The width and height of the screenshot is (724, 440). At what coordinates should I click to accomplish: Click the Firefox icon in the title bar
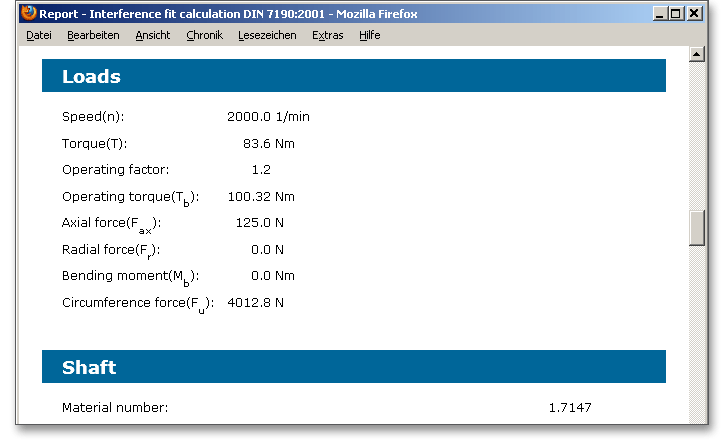point(29,14)
